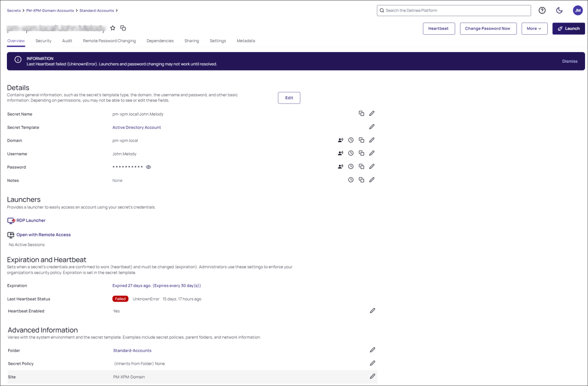
Task: Open the JM user avatar menu
Action: 578,10
